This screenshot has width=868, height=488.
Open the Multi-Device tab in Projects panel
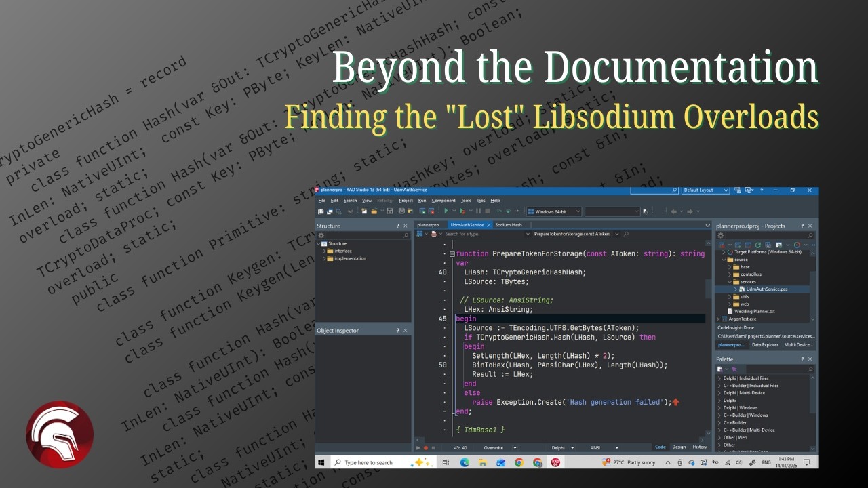[799, 345]
